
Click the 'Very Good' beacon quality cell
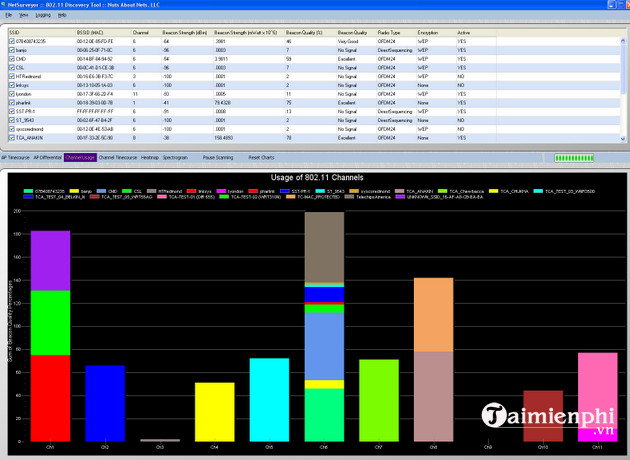pyautogui.click(x=348, y=41)
